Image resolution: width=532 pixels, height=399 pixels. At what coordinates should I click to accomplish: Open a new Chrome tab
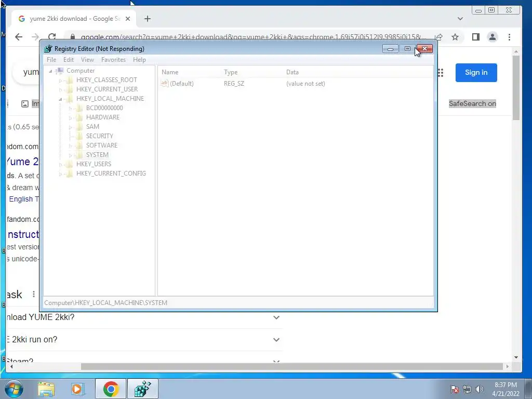[147, 19]
